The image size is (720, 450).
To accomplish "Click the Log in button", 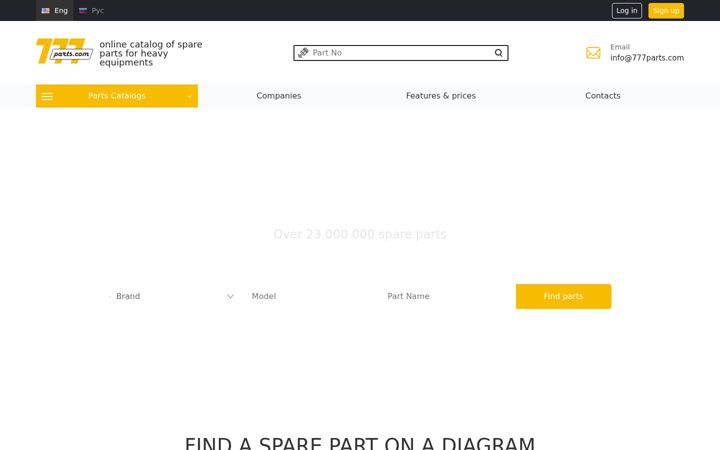I will pyautogui.click(x=626, y=11).
